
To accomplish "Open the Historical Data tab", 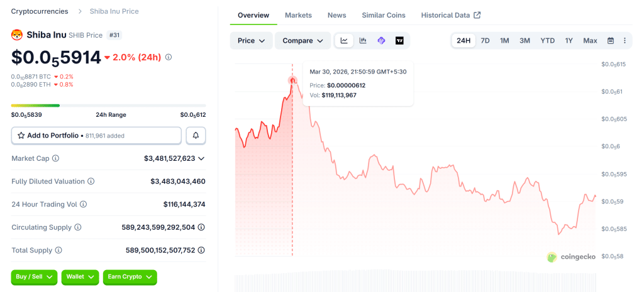I will pos(450,15).
